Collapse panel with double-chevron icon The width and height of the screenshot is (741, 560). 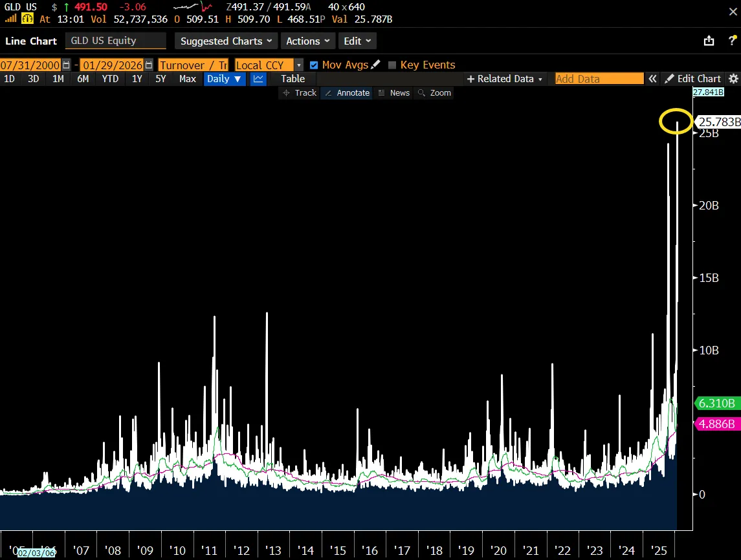point(653,79)
